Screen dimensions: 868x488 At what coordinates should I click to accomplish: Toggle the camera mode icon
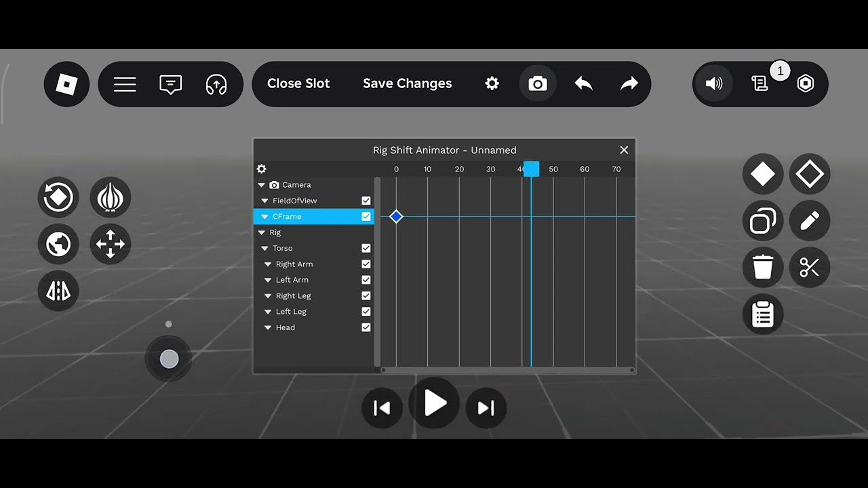point(538,83)
